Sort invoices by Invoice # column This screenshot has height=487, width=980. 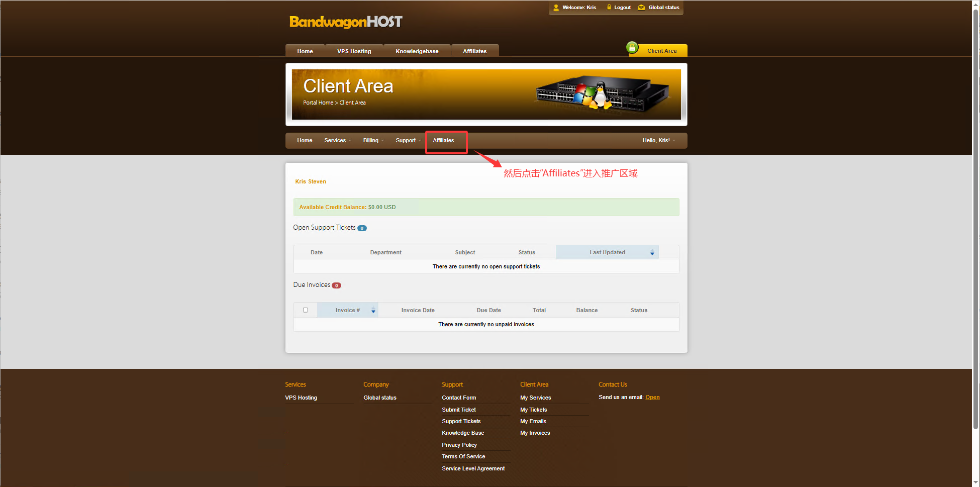tap(348, 310)
